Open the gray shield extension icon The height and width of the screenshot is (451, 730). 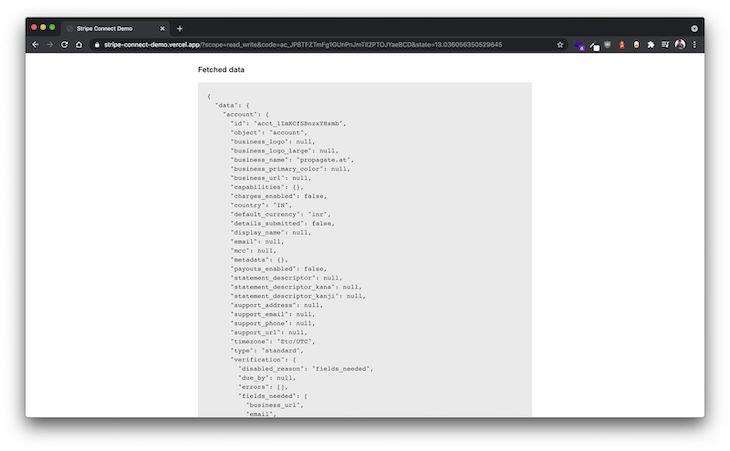point(608,45)
